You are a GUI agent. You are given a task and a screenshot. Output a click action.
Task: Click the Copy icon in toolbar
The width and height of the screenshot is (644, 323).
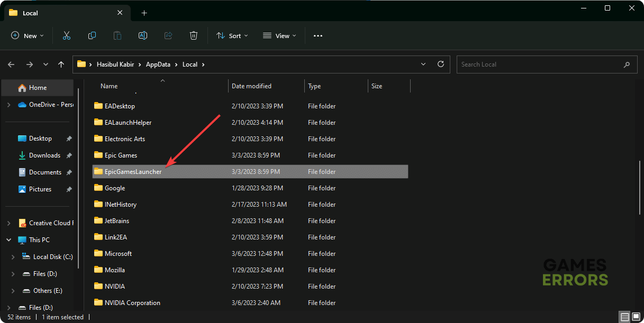point(92,35)
